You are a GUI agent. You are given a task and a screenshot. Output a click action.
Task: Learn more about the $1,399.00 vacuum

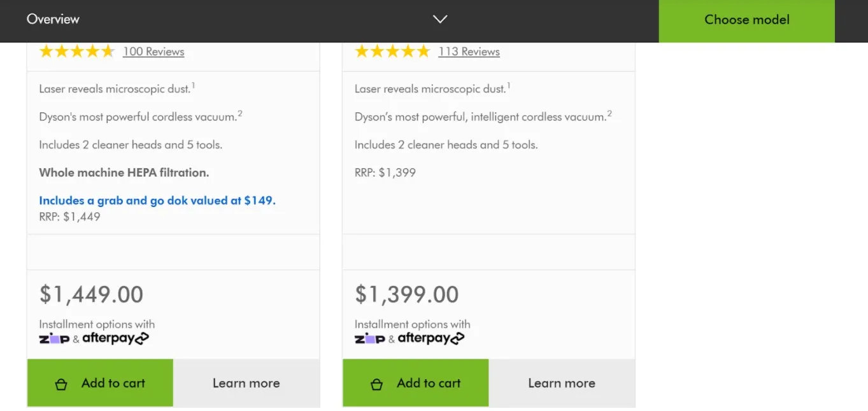562,383
